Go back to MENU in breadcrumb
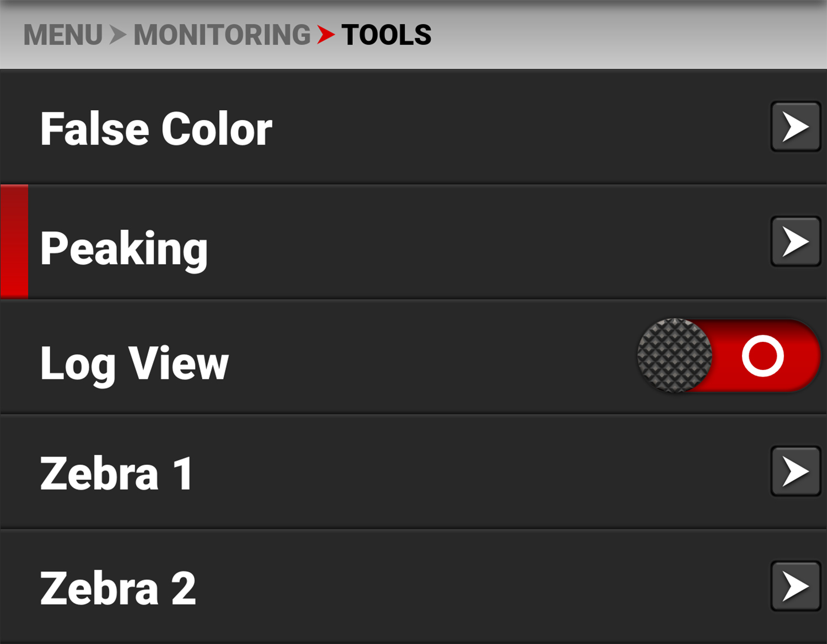Image resolution: width=827 pixels, height=644 pixels. [x=63, y=35]
